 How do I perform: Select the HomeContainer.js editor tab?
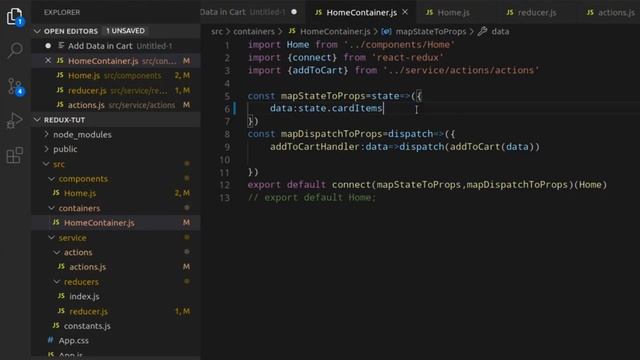[x=361, y=13]
